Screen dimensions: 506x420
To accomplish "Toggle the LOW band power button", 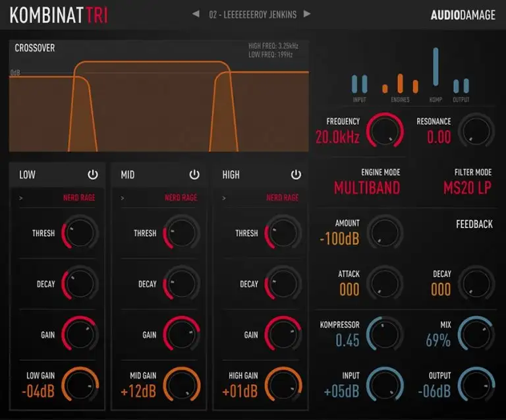I will click(93, 175).
